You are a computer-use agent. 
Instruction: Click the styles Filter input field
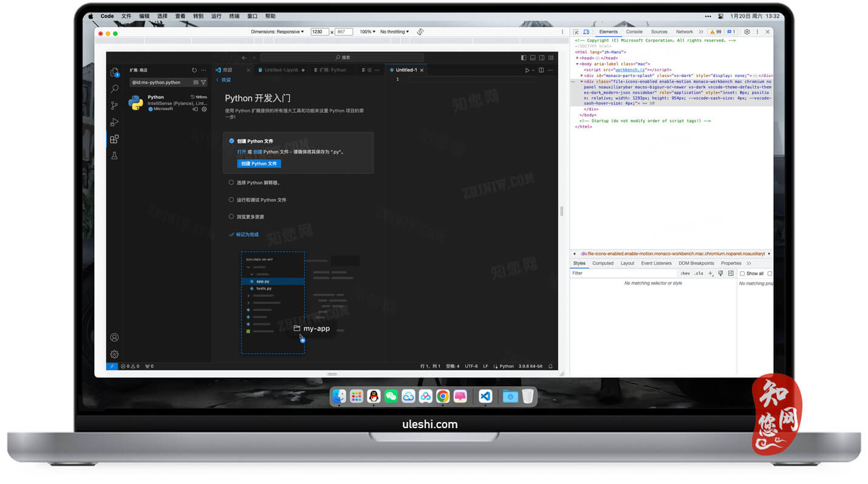624,273
